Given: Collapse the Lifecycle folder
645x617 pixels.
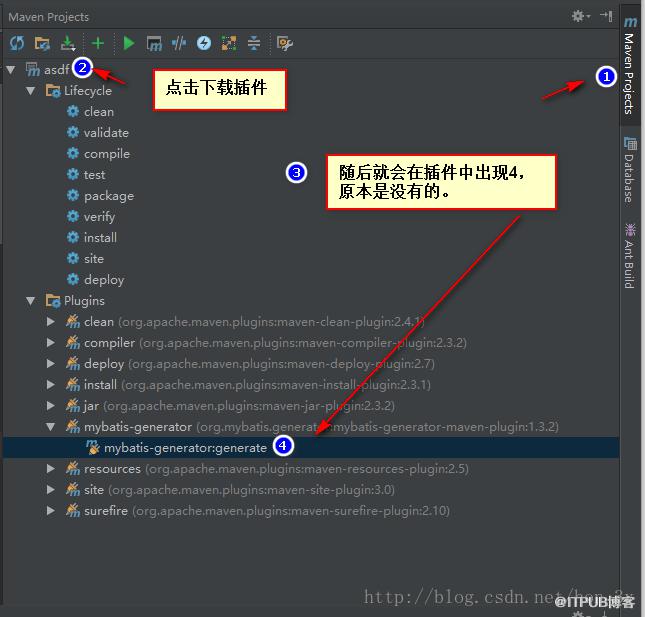Looking at the screenshot, I should (31, 90).
